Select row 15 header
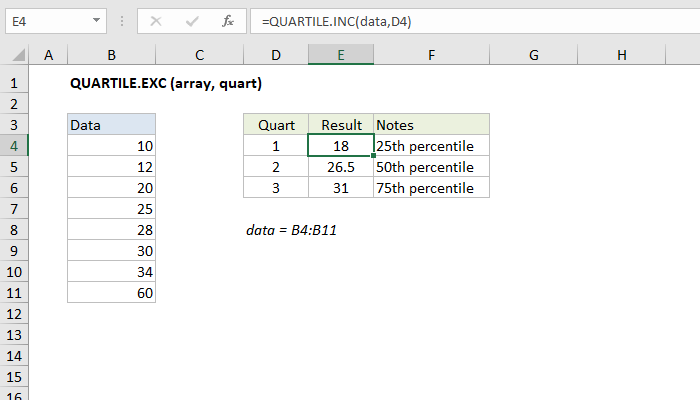 (x=14, y=377)
